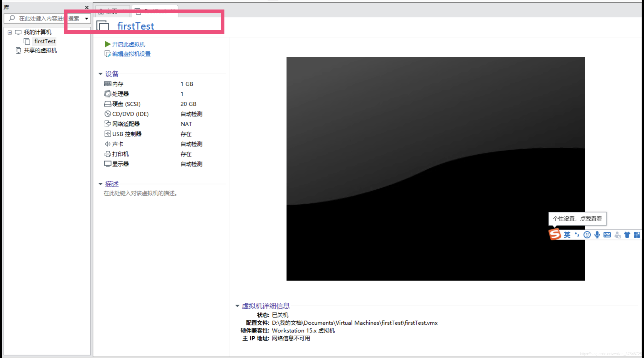Image resolution: width=644 pixels, height=358 pixels.
Task: Click 开启此虚拟机 start virtual machine button
Action: (x=127, y=44)
